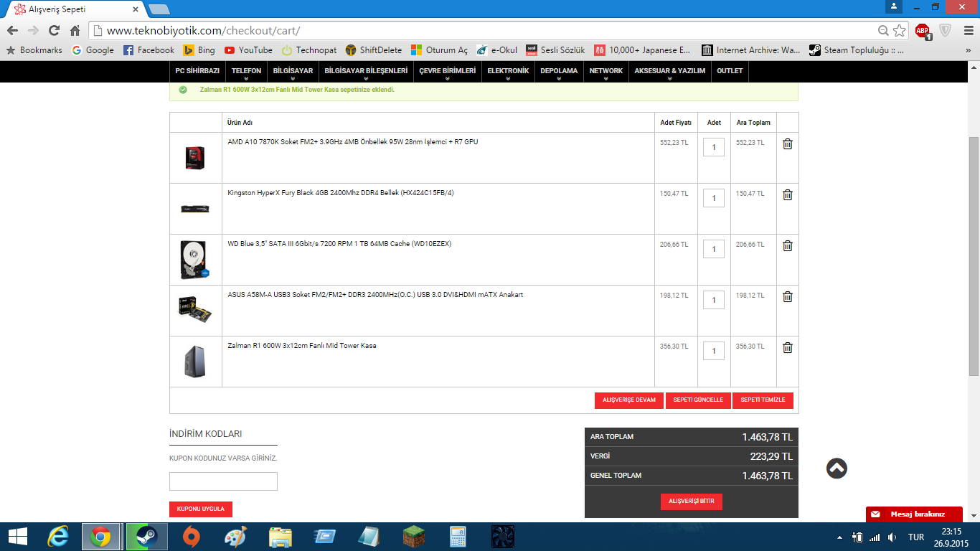Expand the TELEFON category menu
Screen dimensions: 980x551
(246, 71)
